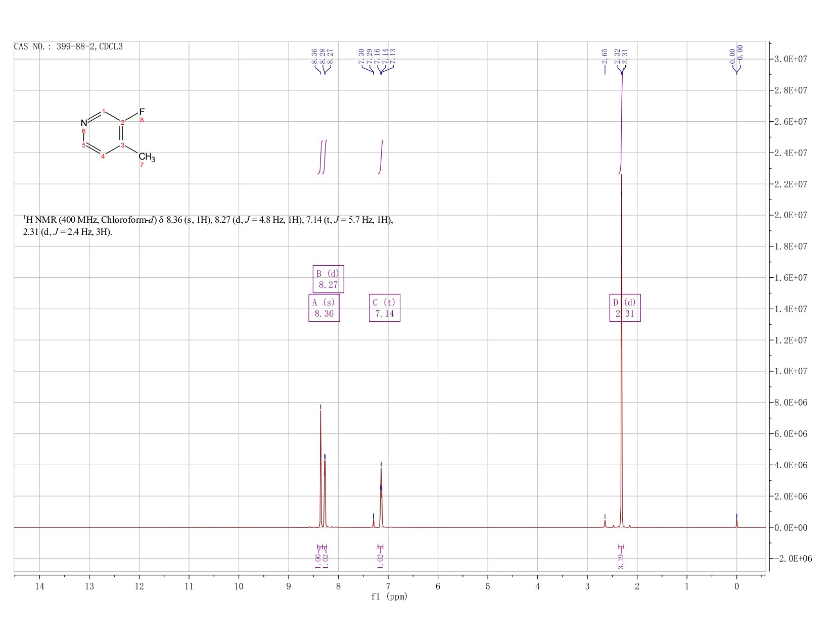Click the peak label 2.32
834x644 pixels.
point(617,56)
